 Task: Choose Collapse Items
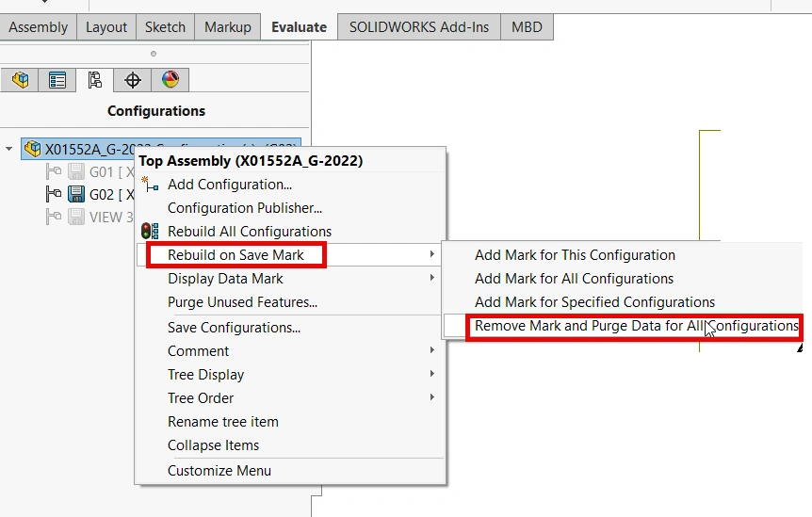pyautogui.click(x=290, y=445)
